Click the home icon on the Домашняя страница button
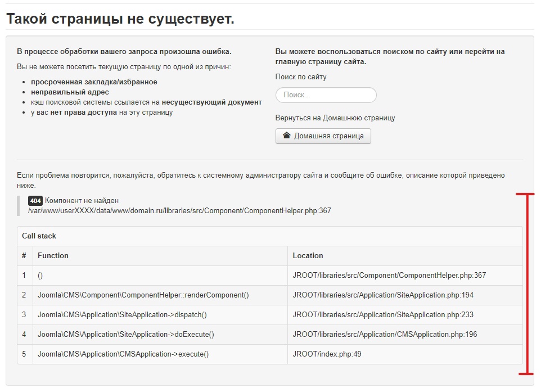541x392 pixels. coord(286,136)
